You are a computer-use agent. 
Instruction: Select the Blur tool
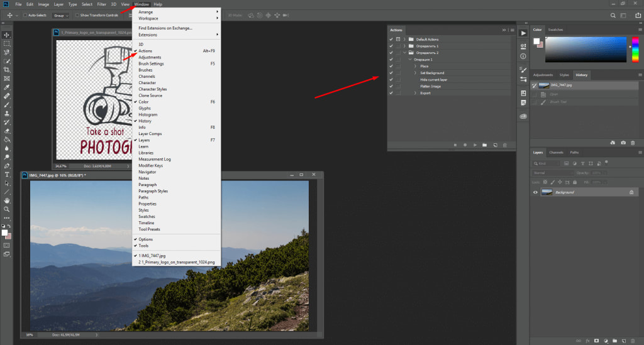pyautogui.click(x=6, y=148)
